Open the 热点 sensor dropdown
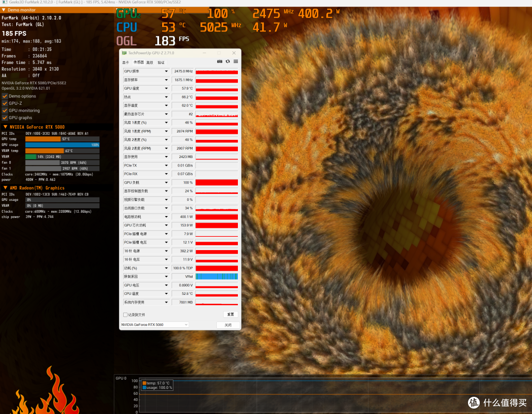 point(166,97)
